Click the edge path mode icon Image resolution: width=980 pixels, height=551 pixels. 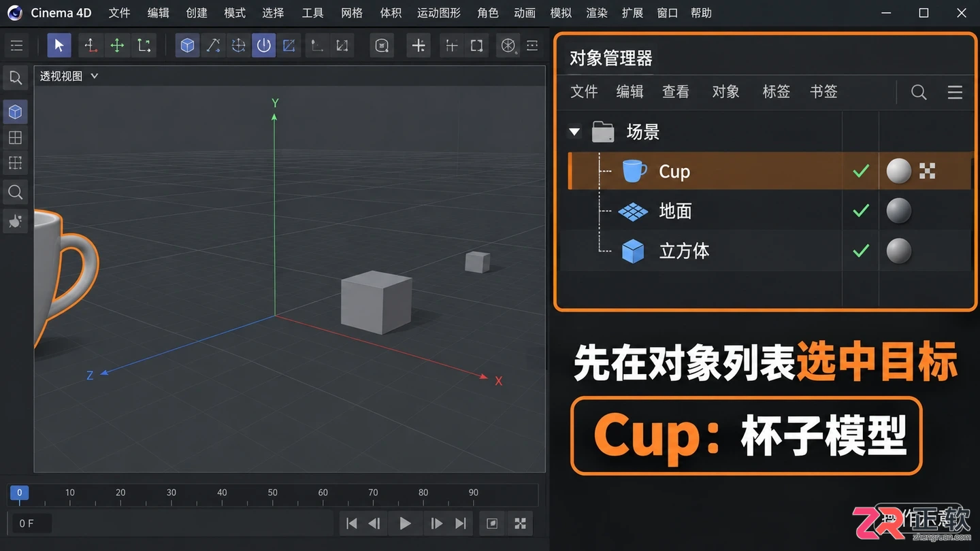click(x=213, y=46)
